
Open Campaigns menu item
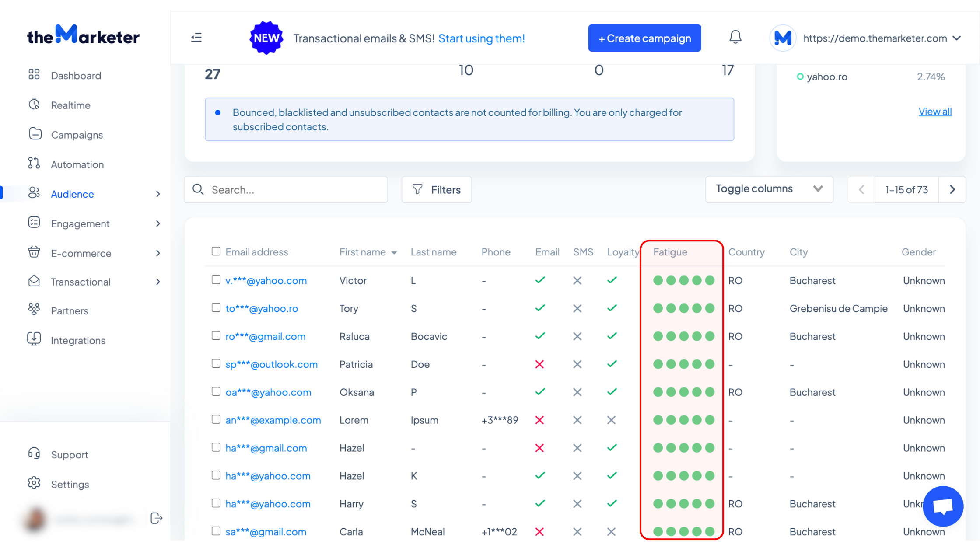point(77,135)
